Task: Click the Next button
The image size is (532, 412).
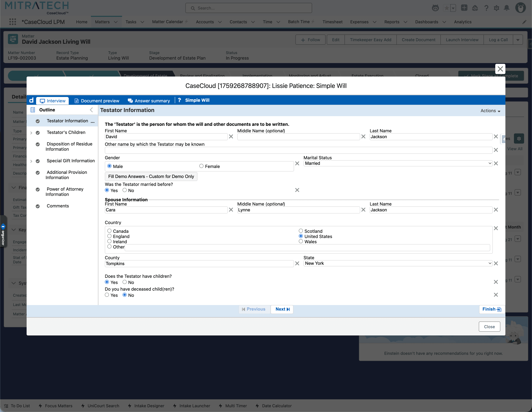Action: (282, 309)
